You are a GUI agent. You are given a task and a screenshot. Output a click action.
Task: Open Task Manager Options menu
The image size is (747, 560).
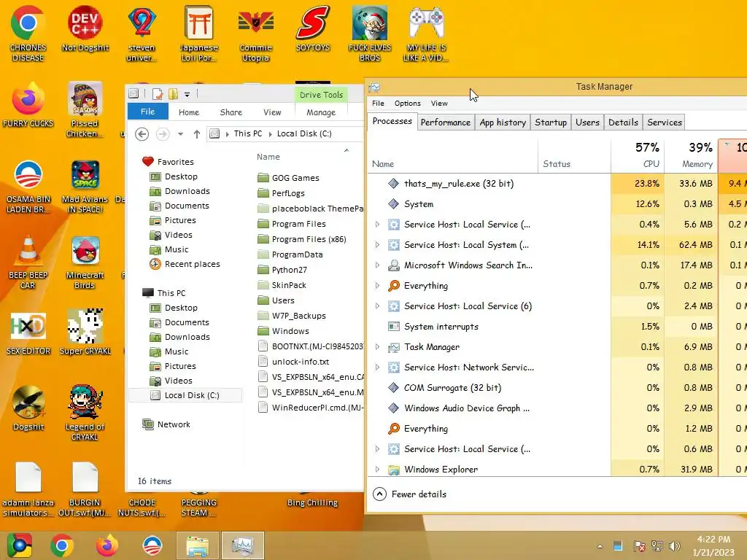coord(407,104)
